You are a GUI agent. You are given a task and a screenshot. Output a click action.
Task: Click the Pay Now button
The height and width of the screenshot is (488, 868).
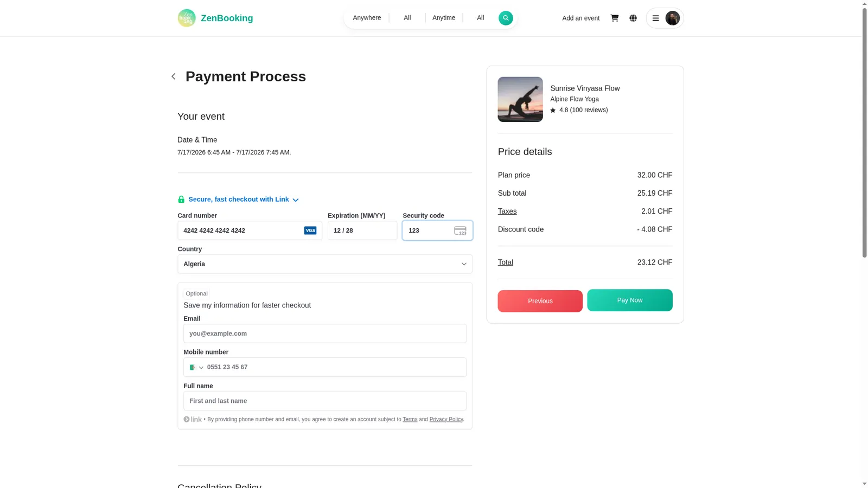point(630,300)
